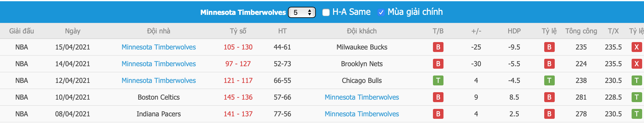Open the match count dropdown showing 5
Image resolution: width=644 pixels, height=125 pixels.
click(x=302, y=12)
